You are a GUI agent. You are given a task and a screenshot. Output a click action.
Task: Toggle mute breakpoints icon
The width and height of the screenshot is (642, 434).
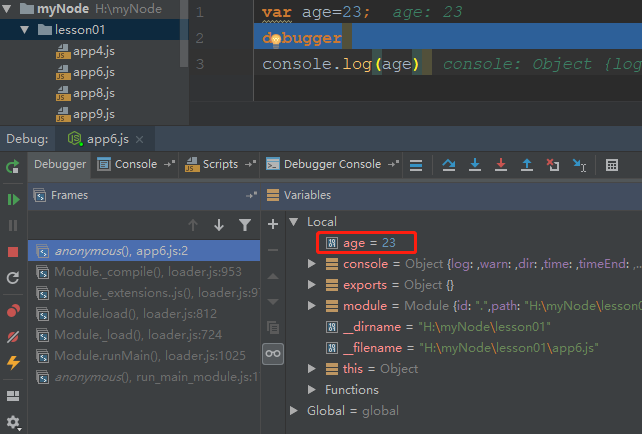pos(13,337)
